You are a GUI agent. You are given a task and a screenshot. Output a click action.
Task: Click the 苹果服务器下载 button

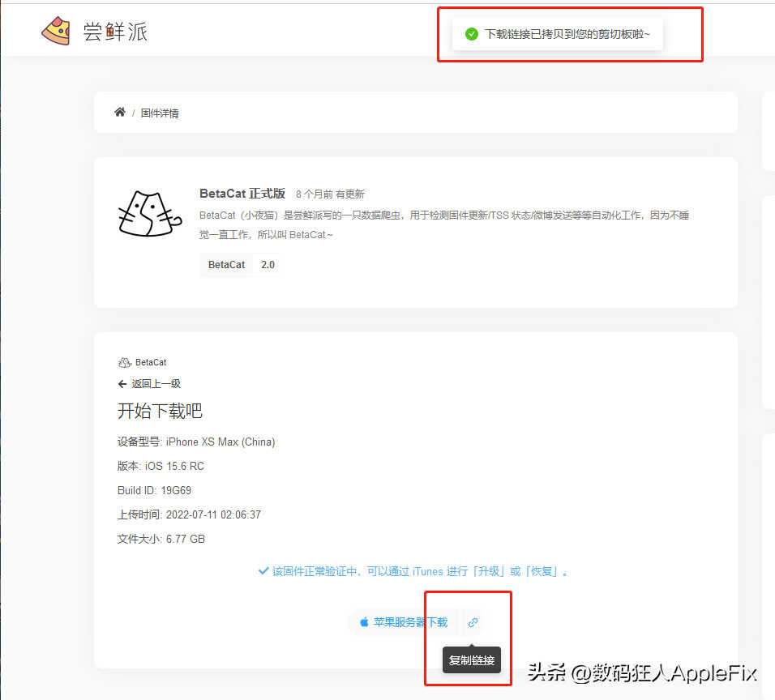[404, 622]
